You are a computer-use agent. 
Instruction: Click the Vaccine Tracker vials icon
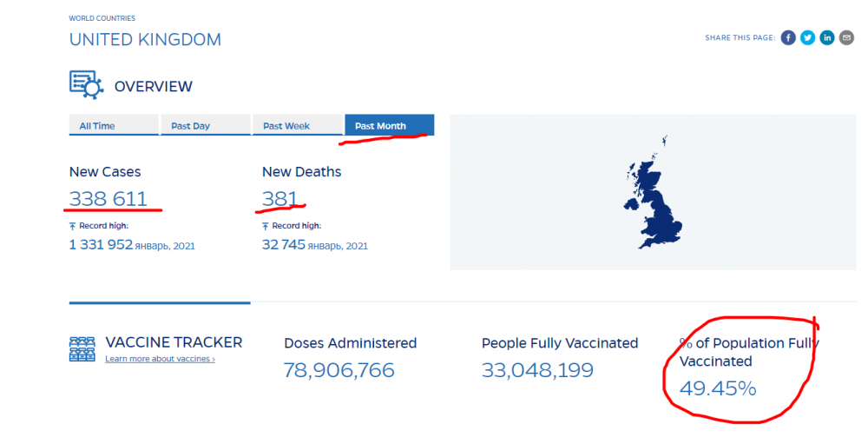[82, 348]
